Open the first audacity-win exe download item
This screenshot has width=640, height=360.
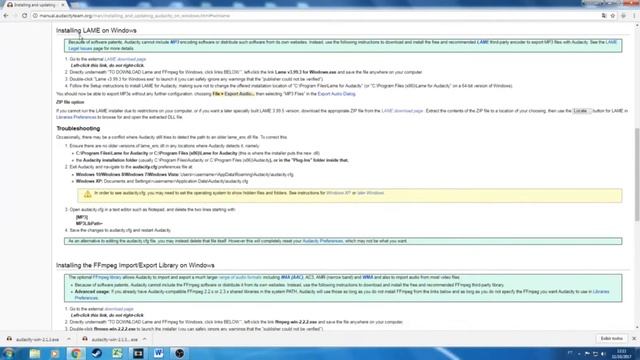(33, 339)
